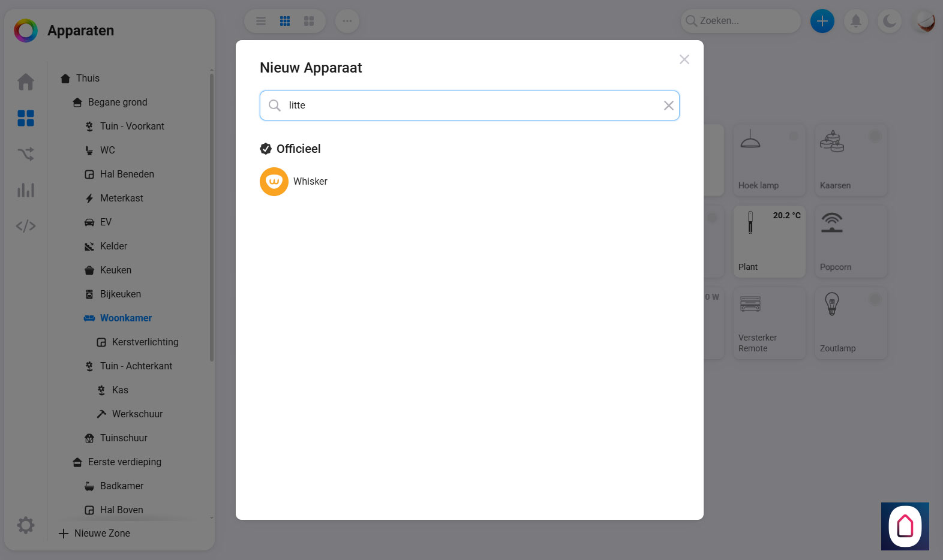Select the Tuin - Achterkant zone
This screenshot has width=943, height=560.
(136, 366)
